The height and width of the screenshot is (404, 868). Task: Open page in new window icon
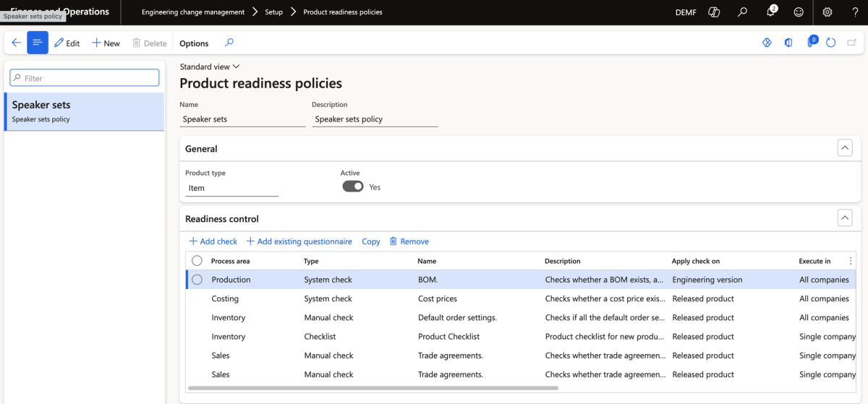click(852, 43)
